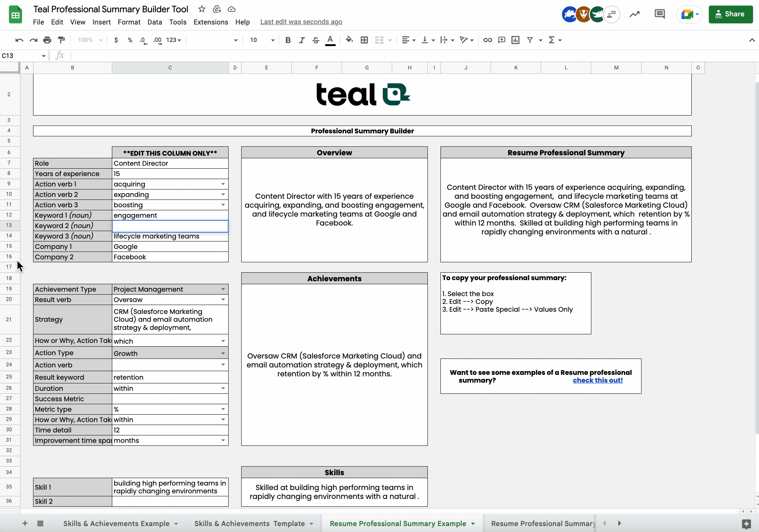The height and width of the screenshot is (532, 759).
Task: Open the activity dashboard trend icon
Action: (634, 14)
